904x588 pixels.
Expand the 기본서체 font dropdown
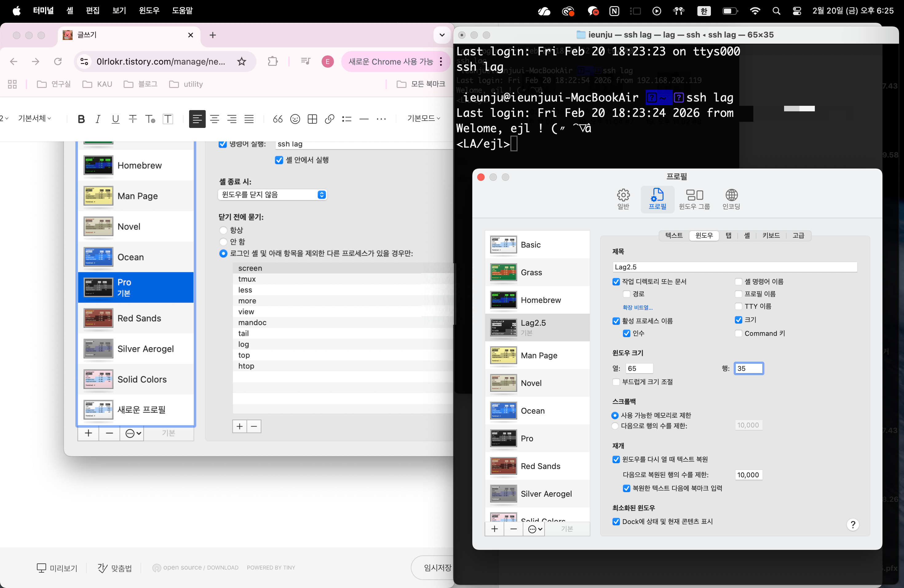[x=34, y=118]
